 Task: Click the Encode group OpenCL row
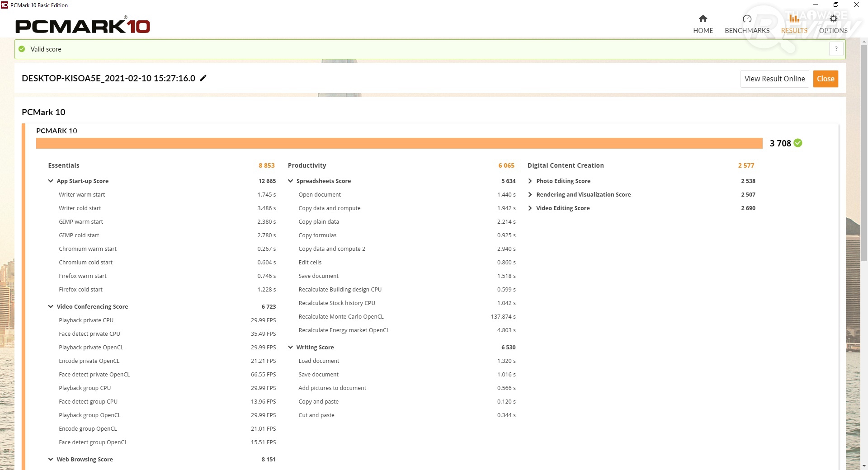pos(167,428)
